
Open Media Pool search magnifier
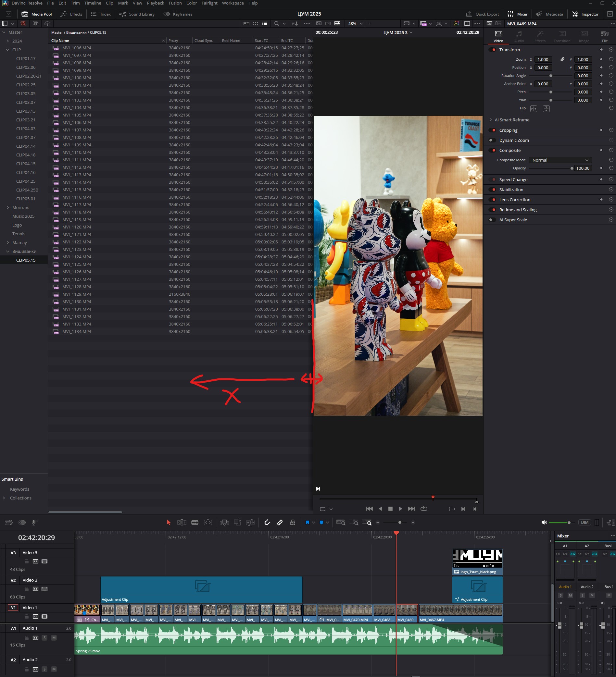coord(277,23)
